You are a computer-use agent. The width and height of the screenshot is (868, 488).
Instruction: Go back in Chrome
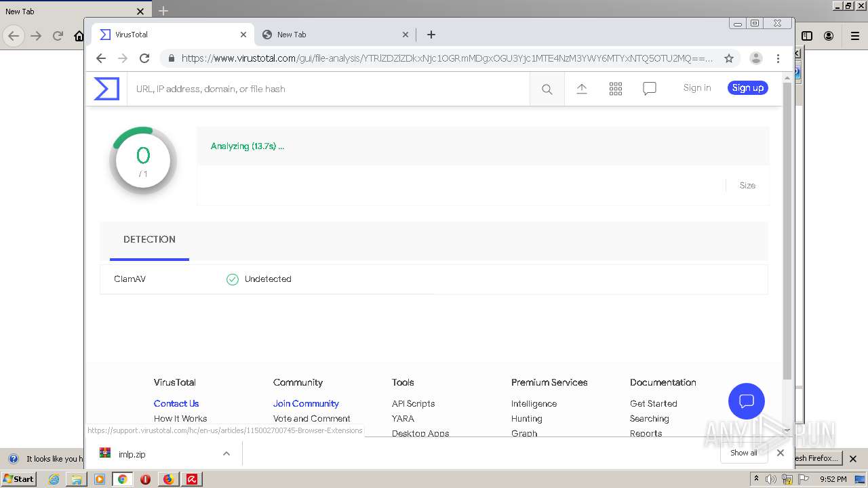tap(101, 58)
